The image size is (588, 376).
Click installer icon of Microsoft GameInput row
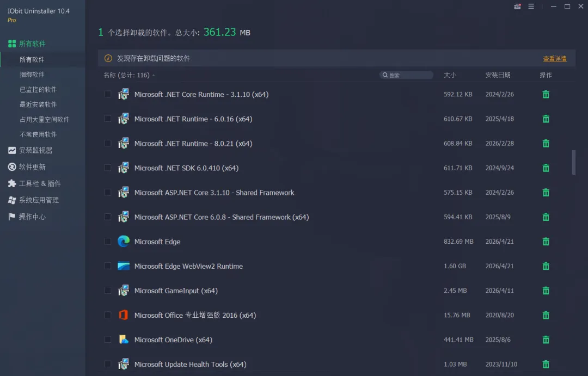click(124, 291)
